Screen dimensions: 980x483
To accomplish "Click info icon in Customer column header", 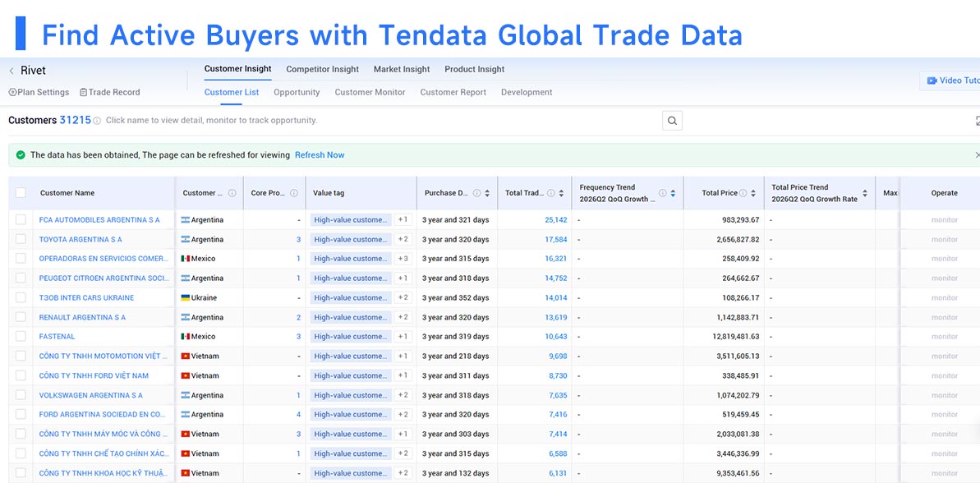I will (232, 193).
